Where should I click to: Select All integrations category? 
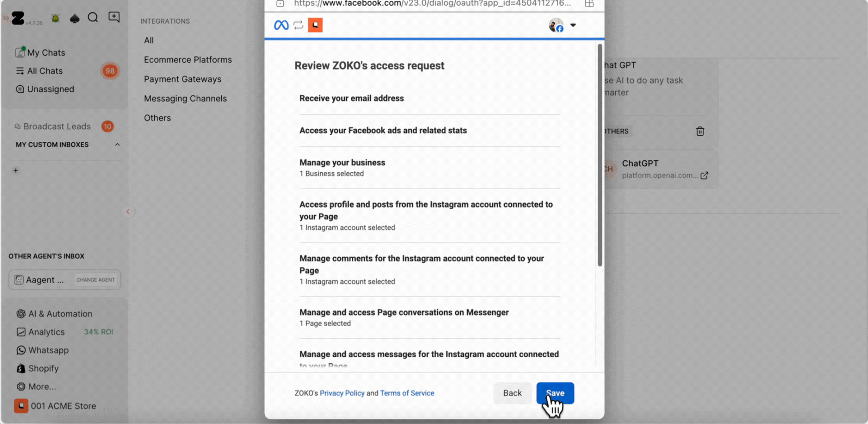(x=149, y=40)
